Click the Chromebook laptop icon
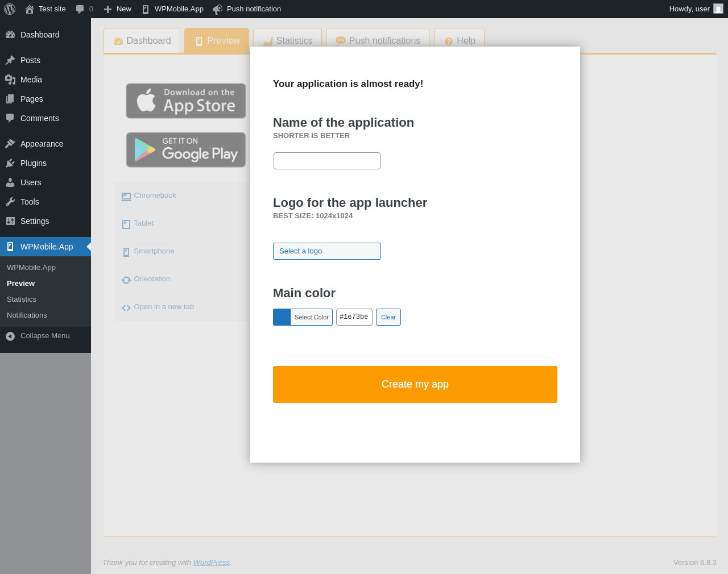The height and width of the screenshot is (574, 728). point(126,197)
